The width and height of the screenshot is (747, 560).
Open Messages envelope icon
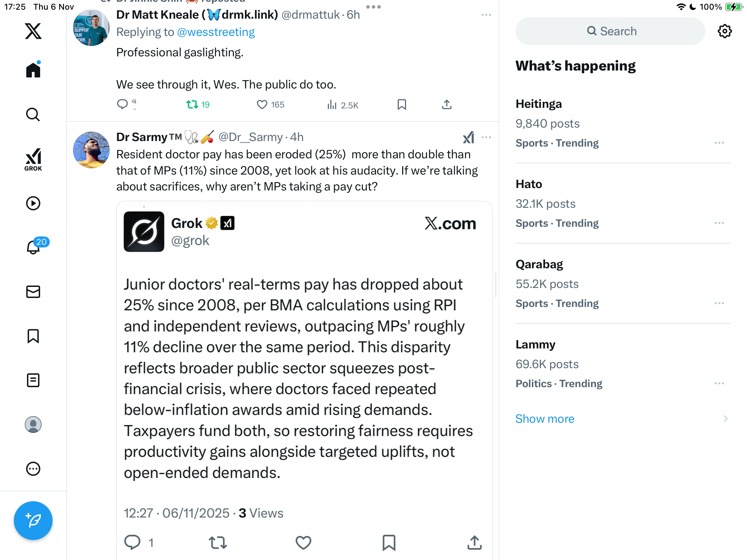pos(33,292)
